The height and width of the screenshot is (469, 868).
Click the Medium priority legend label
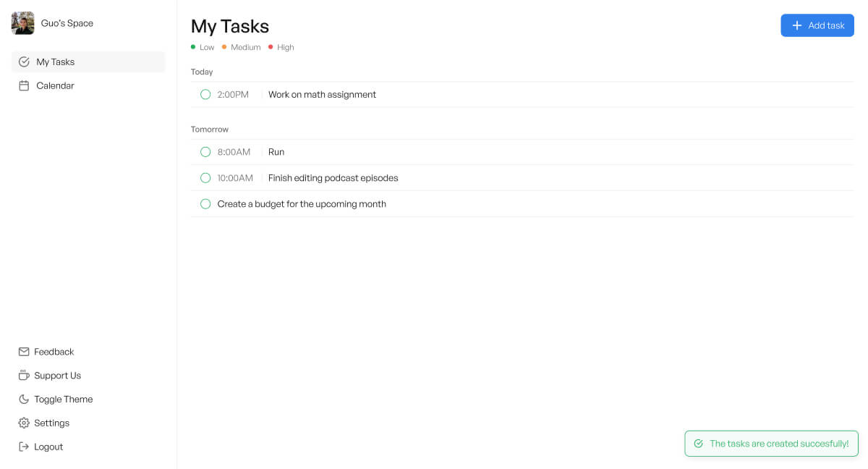click(x=246, y=47)
